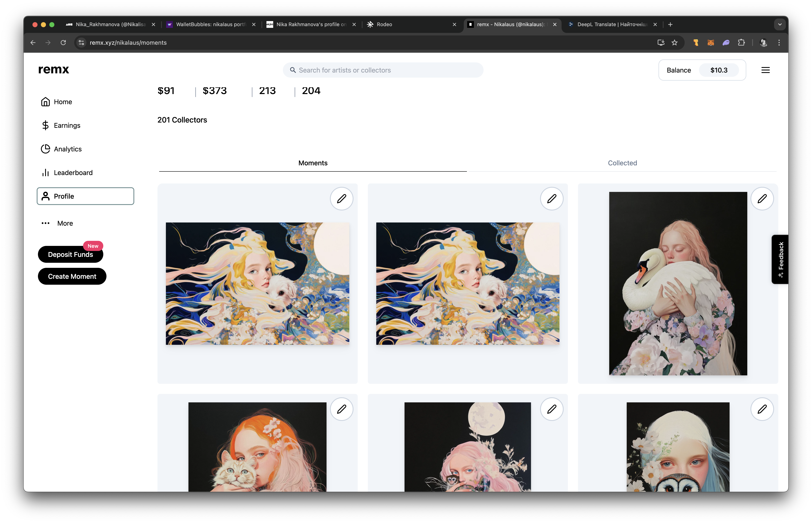Bookmark this page with the star icon
The image size is (812, 523).
pyautogui.click(x=675, y=43)
